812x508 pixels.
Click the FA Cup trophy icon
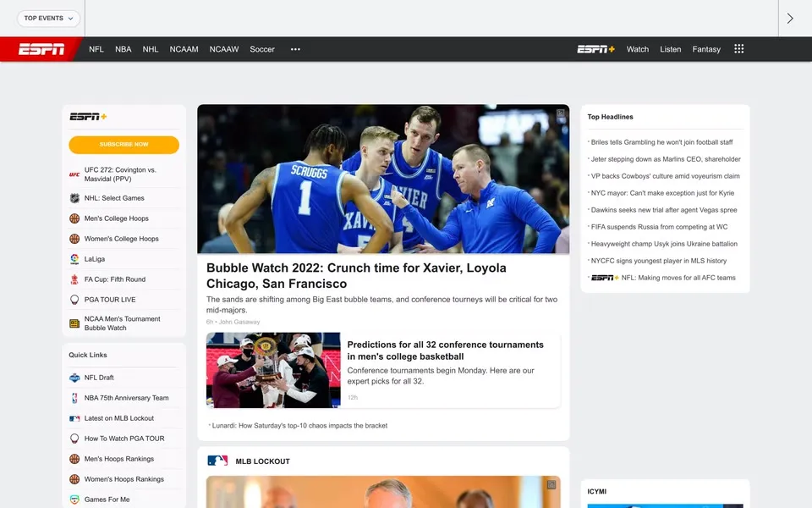(x=74, y=279)
